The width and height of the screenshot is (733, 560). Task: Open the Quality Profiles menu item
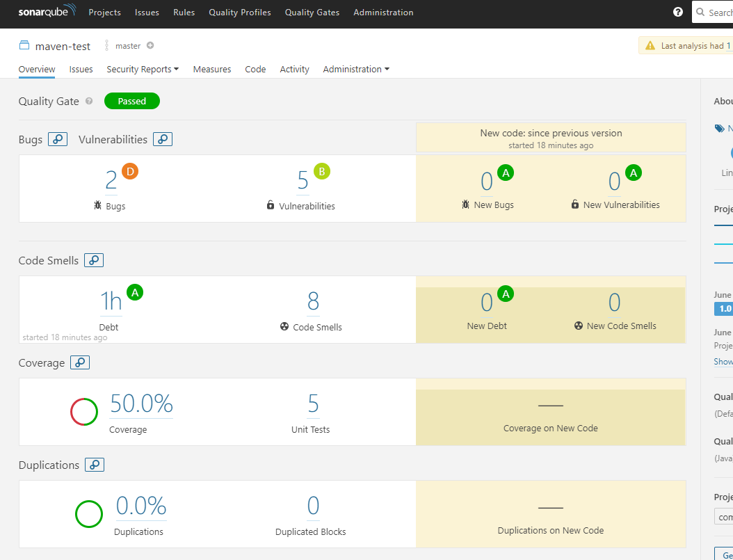coord(239,12)
